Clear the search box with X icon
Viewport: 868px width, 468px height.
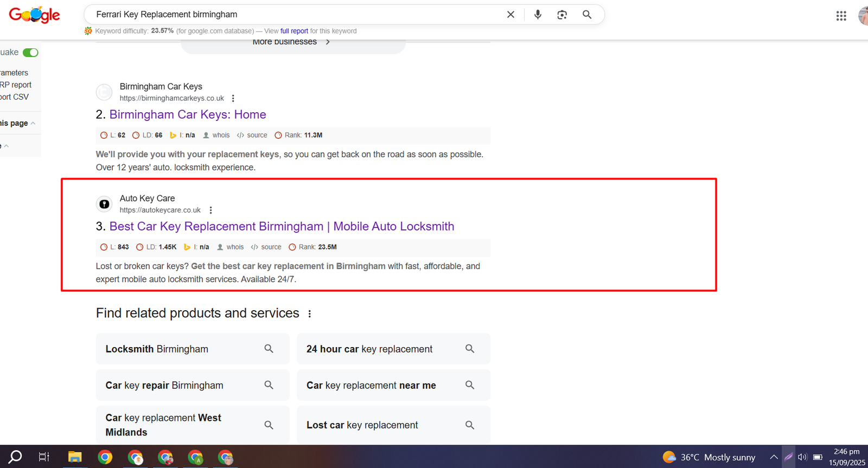pos(510,15)
